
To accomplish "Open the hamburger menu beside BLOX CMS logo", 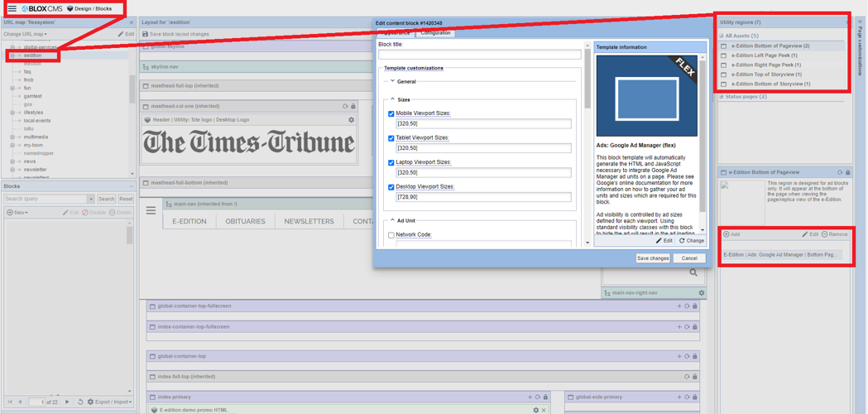I will tap(12, 8).
